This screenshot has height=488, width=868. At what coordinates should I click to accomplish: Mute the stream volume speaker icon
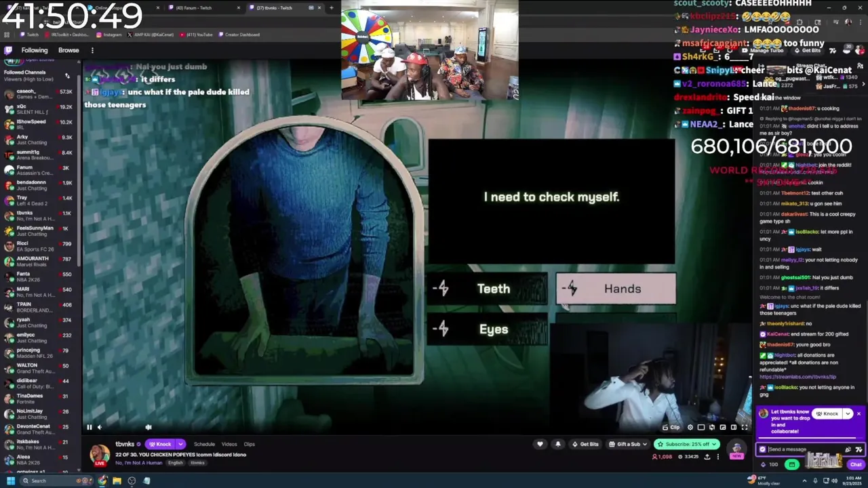(x=99, y=427)
